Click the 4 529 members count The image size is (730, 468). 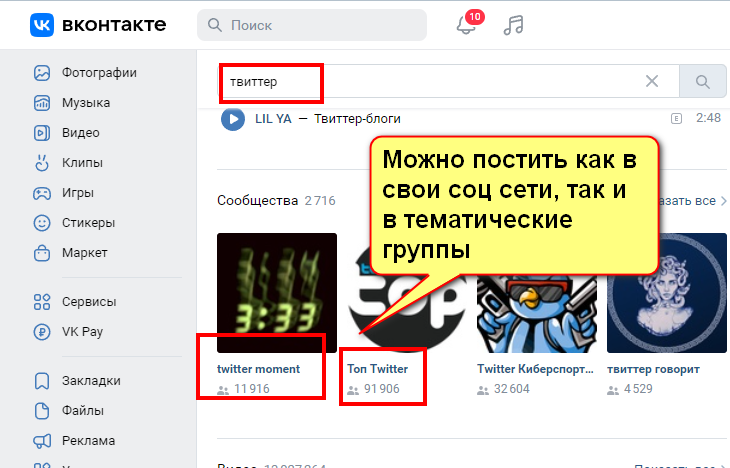coord(638,389)
